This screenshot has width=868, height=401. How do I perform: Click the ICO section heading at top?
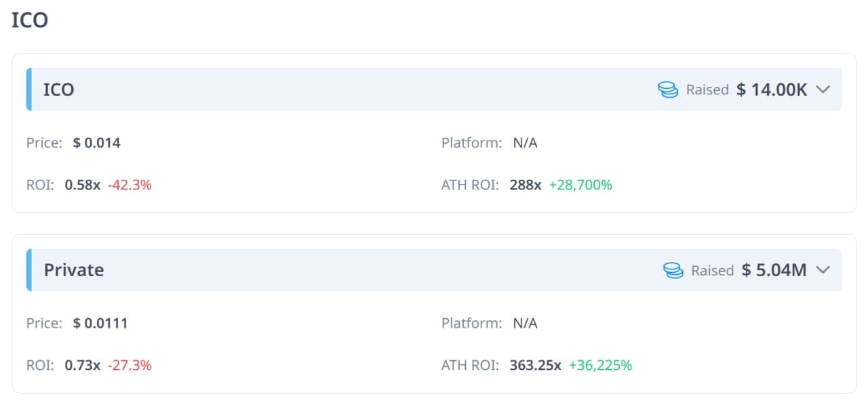point(30,20)
